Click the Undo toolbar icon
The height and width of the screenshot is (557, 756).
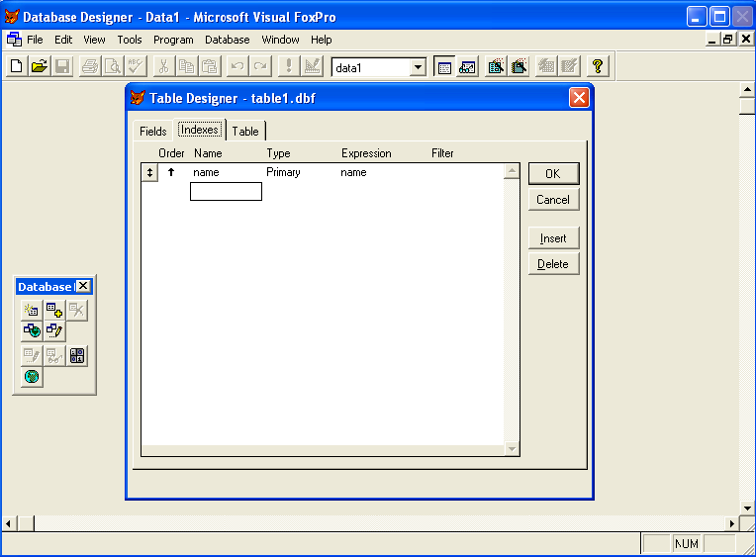pos(237,66)
